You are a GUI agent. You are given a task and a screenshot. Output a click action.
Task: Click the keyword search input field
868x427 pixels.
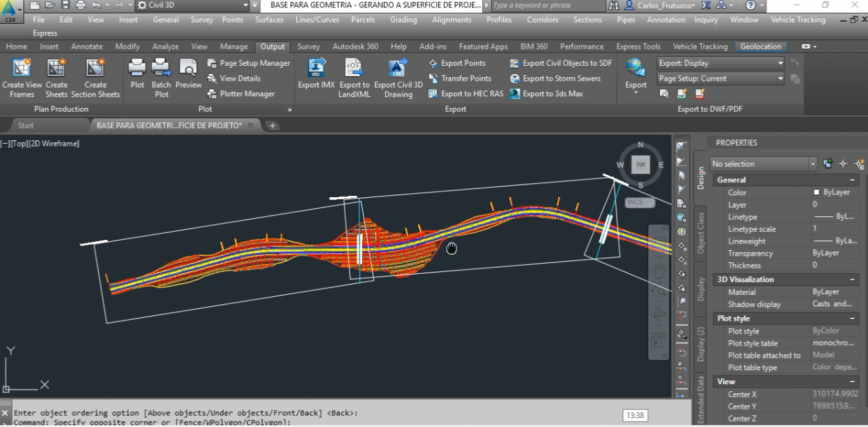pyautogui.click(x=547, y=5)
